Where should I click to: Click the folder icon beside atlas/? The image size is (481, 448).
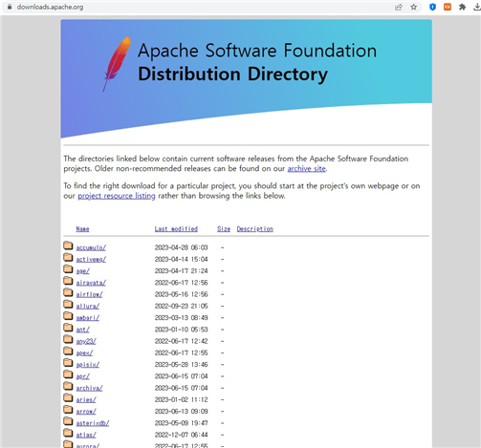[68, 433]
